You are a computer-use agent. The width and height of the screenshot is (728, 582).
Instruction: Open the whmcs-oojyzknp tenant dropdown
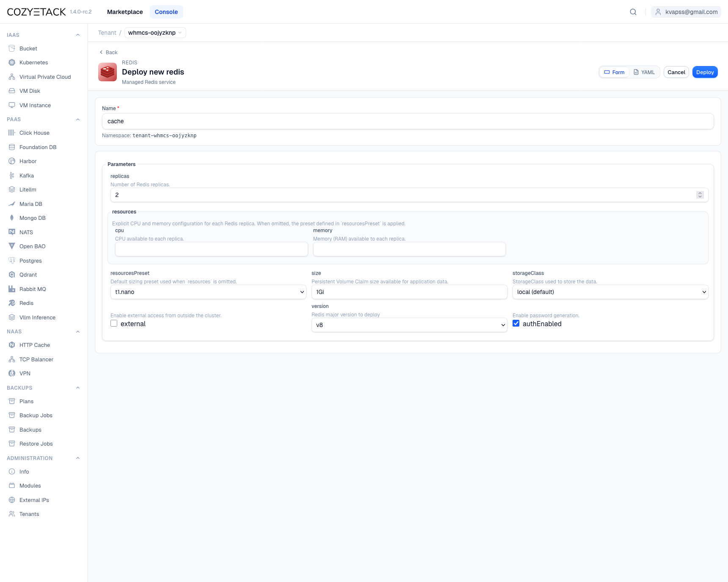click(x=155, y=33)
